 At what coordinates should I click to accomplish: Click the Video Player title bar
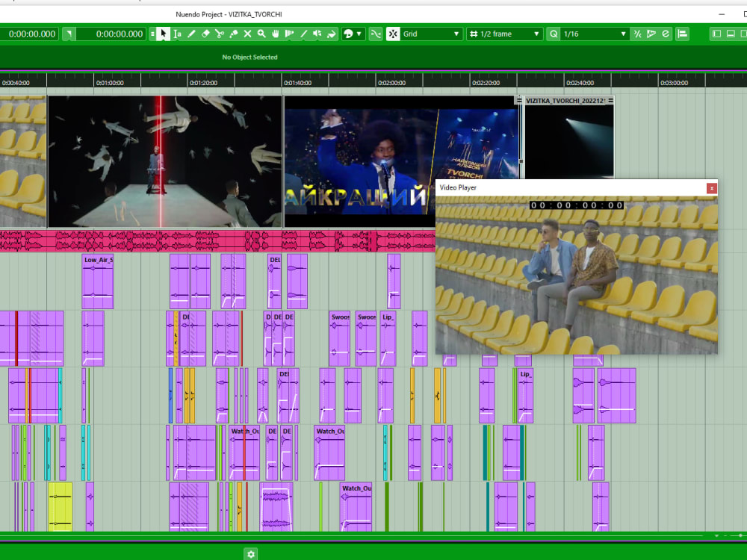tap(570, 187)
